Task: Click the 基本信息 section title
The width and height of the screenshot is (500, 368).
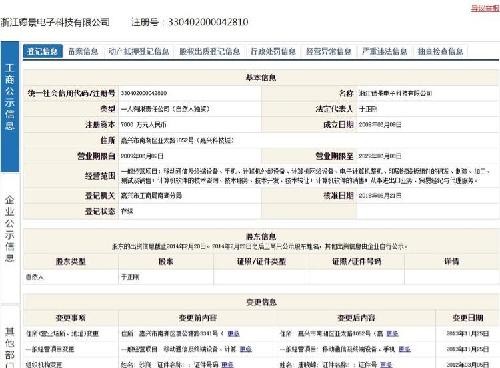Action: (261, 77)
